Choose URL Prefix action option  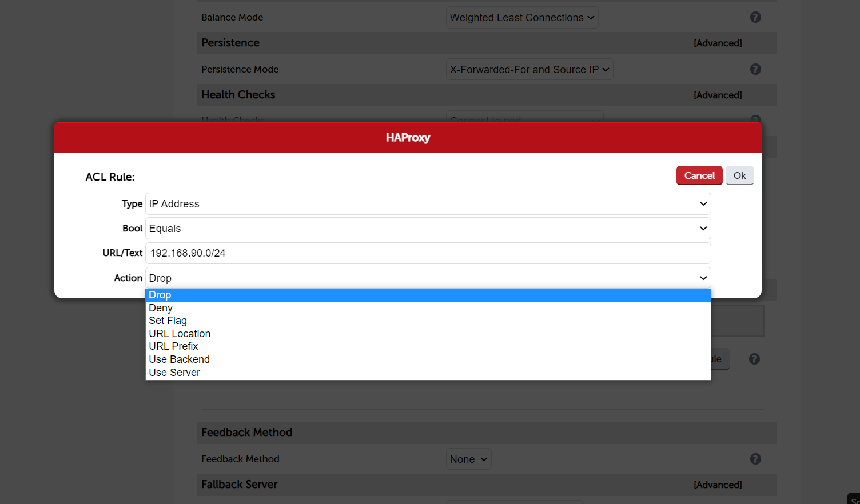coord(428,346)
